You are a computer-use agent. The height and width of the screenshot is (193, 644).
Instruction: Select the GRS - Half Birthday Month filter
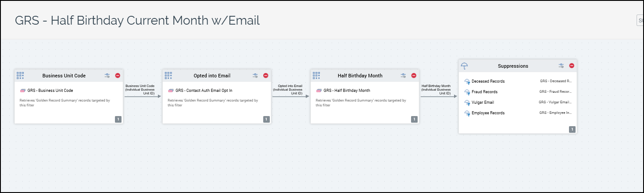tap(347, 91)
